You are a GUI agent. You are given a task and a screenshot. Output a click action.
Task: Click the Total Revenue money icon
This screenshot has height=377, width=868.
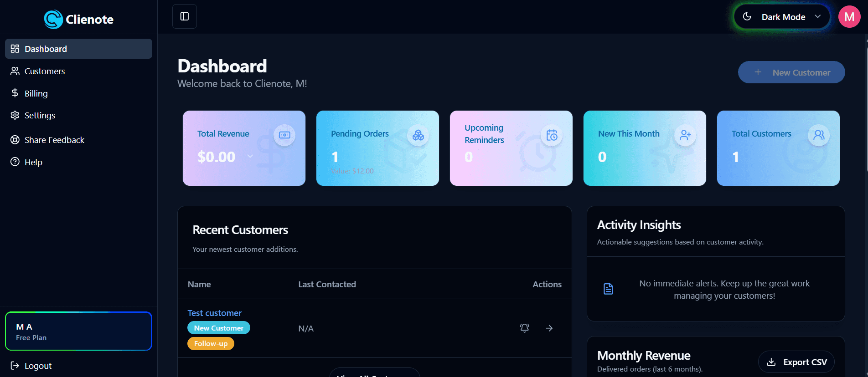point(284,135)
